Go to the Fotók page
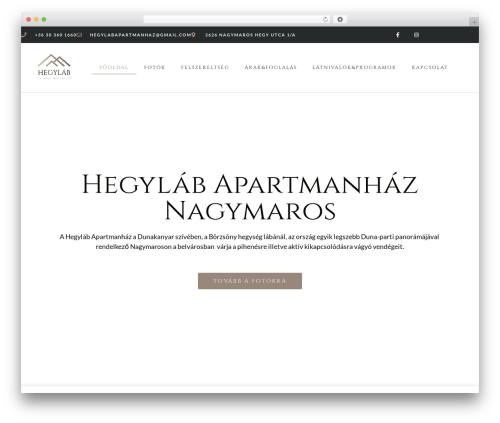This screenshot has width=500, height=423. pyautogui.click(x=154, y=67)
